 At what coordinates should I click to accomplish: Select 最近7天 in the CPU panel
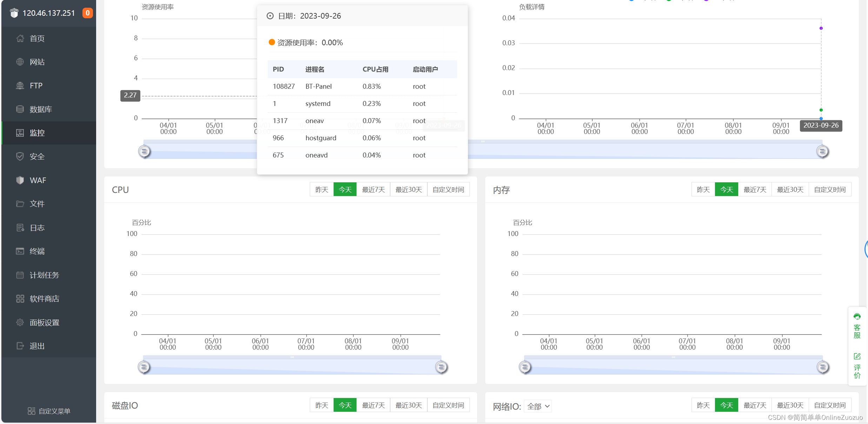pyautogui.click(x=373, y=189)
